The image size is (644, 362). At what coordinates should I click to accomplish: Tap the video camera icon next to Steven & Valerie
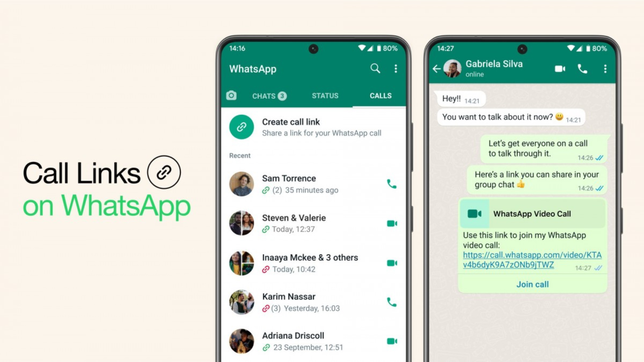click(391, 223)
